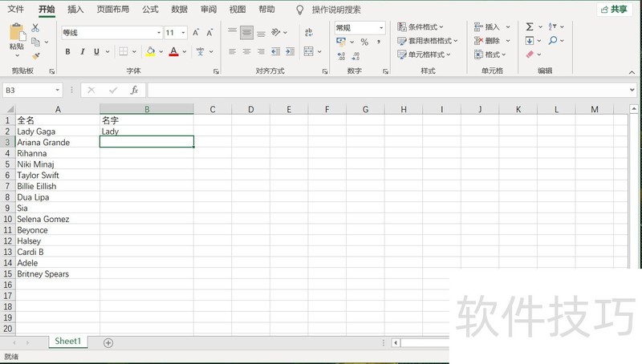Screen dimensions: 642x364
Task: Increase font size with large A
Action: 196,33
